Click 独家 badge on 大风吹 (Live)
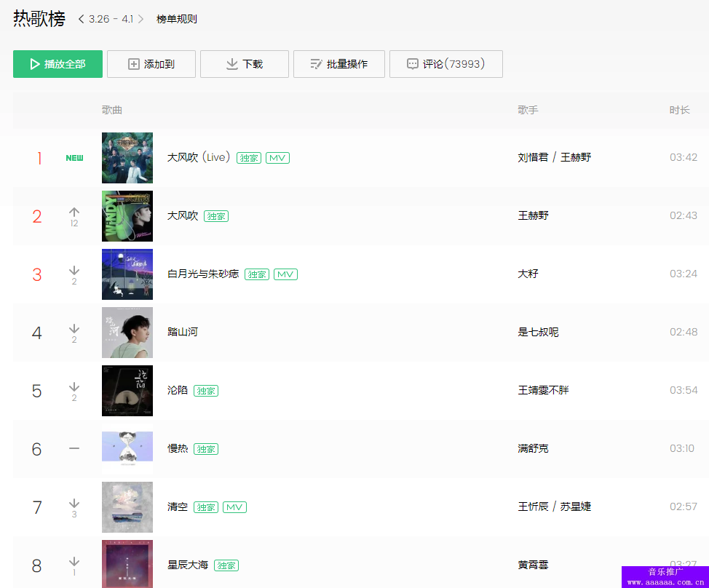 pyautogui.click(x=249, y=158)
